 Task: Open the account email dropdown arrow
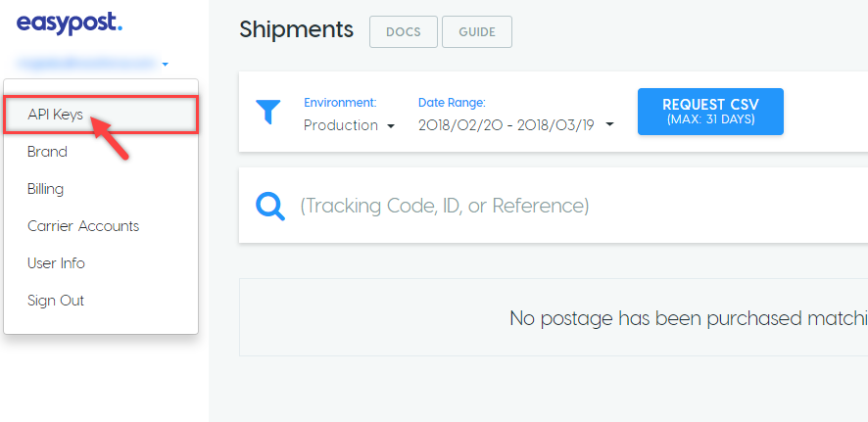click(165, 65)
